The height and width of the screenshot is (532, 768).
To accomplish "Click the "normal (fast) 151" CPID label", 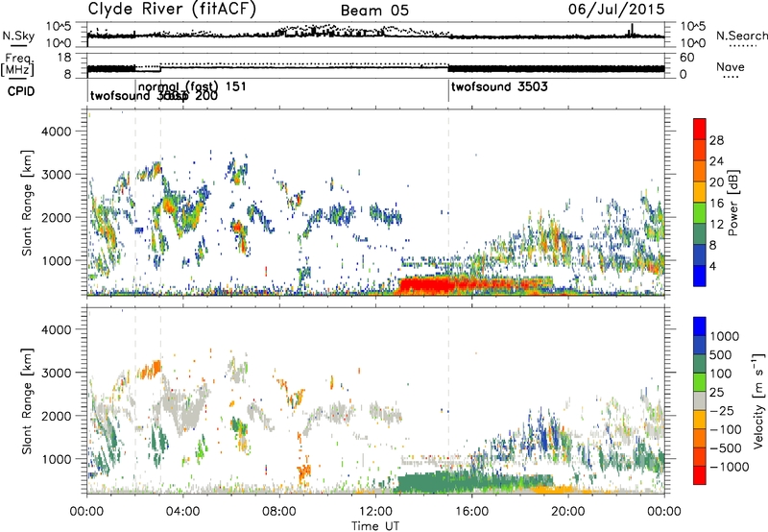I will point(192,86).
